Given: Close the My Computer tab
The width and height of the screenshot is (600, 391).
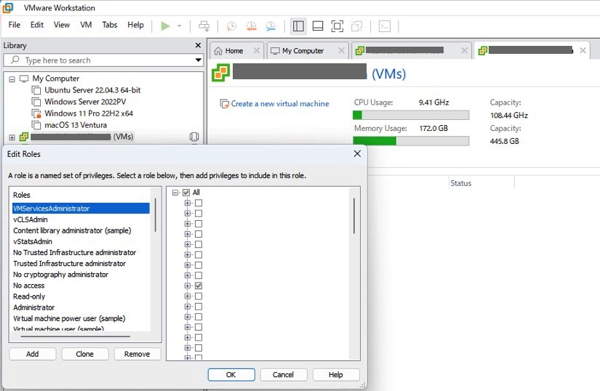Looking at the screenshot, I should [x=341, y=51].
